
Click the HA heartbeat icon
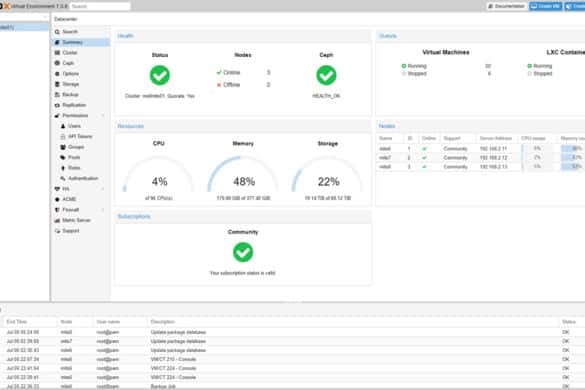57,189
